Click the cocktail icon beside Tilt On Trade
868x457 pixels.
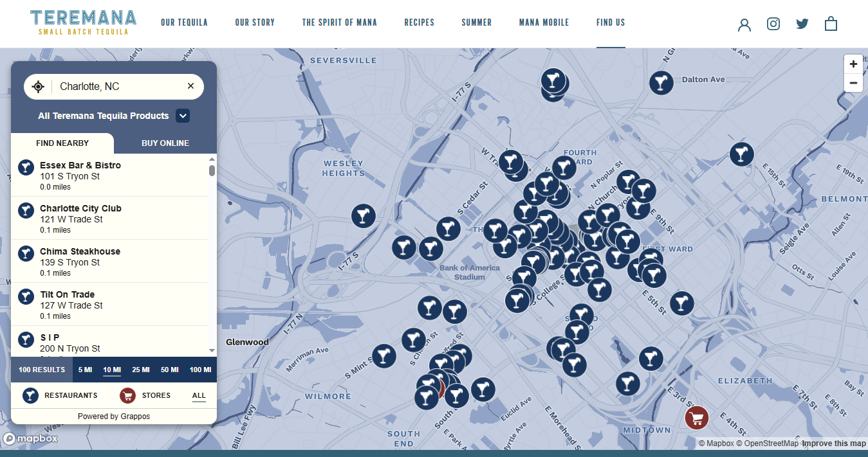click(26, 297)
